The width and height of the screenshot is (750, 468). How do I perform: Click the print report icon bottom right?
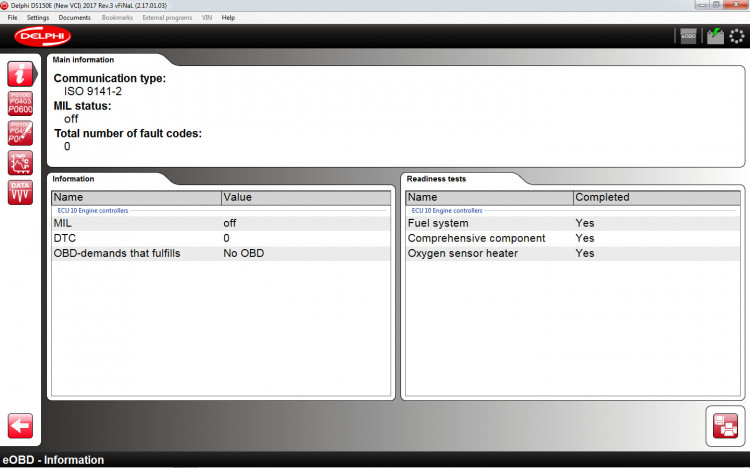[724, 425]
